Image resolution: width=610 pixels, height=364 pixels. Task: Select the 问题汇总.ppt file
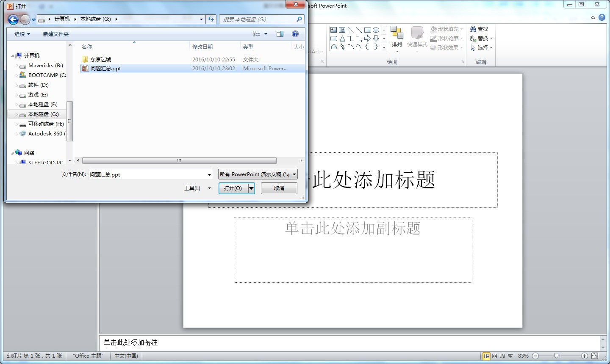pos(192,69)
